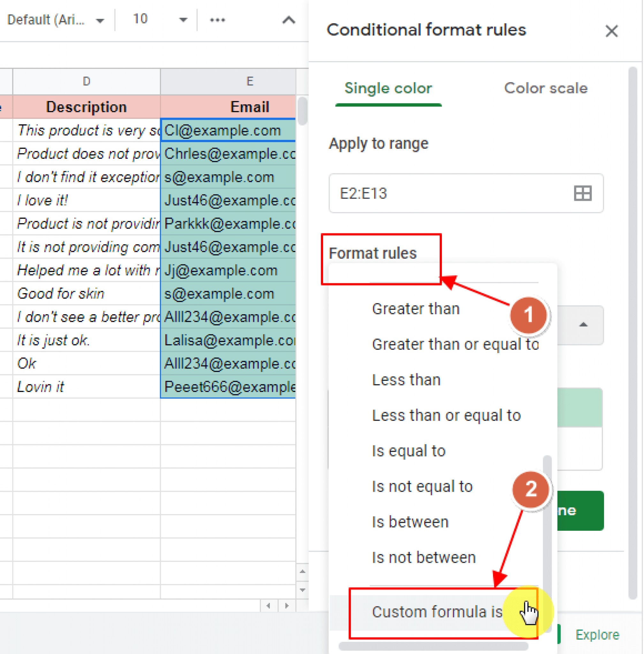Select the Single color tab
644x654 pixels.
pos(388,88)
